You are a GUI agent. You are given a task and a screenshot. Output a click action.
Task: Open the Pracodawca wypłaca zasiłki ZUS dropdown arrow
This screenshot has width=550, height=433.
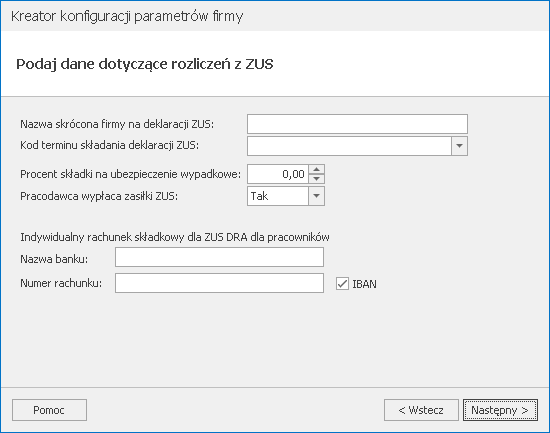tap(316, 196)
